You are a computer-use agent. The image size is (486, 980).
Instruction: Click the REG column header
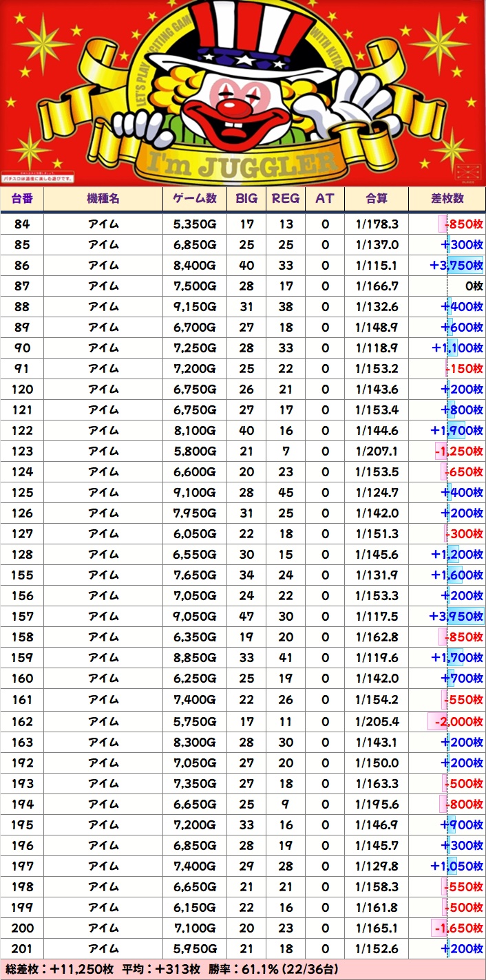tap(286, 198)
